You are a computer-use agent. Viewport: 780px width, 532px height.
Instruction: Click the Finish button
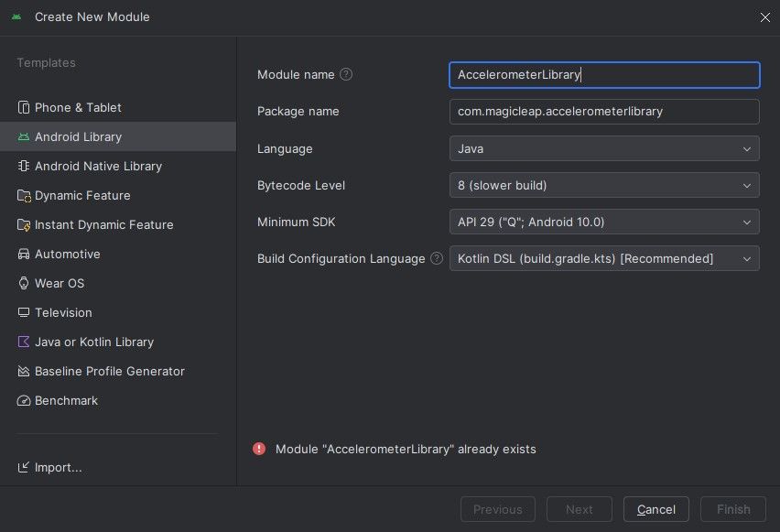click(x=733, y=509)
